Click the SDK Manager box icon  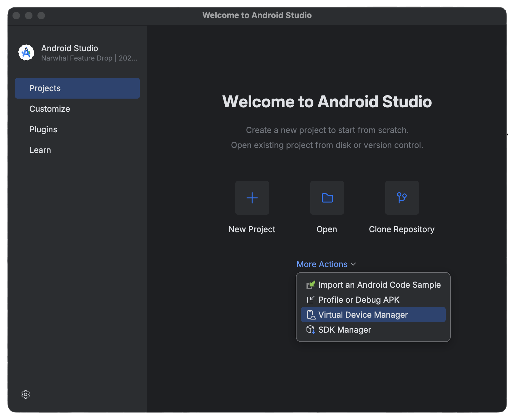[311, 330]
